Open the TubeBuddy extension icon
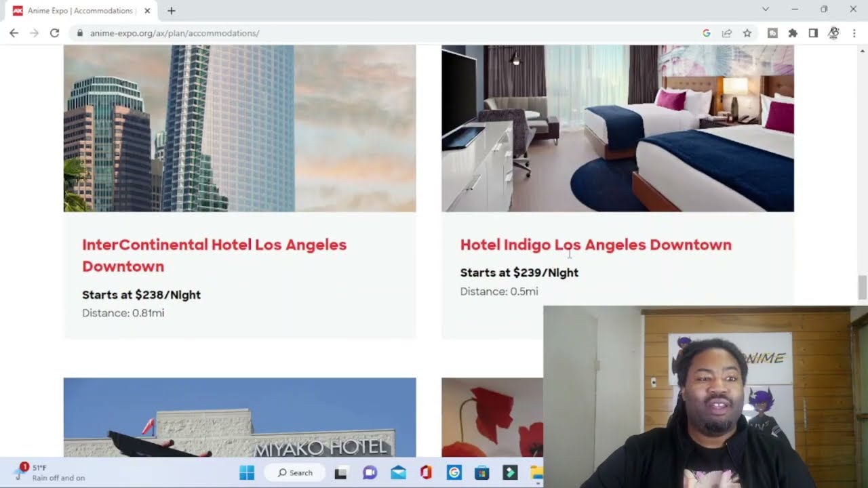This screenshot has height=488, width=868. 772,33
